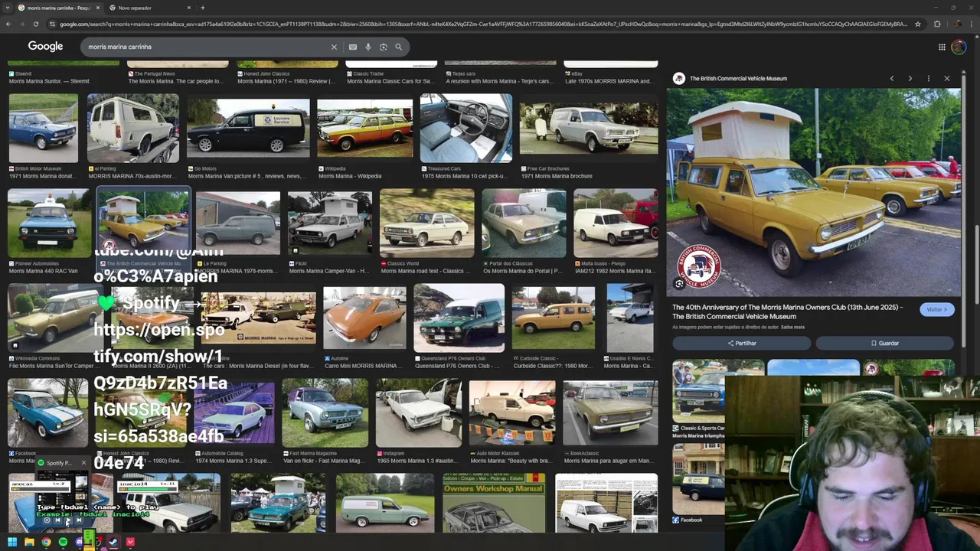The height and width of the screenshot is (551, 980).
Task: Open the BookAClassic Marina para alugar thumbnail
Action: (x=610, y=413)
